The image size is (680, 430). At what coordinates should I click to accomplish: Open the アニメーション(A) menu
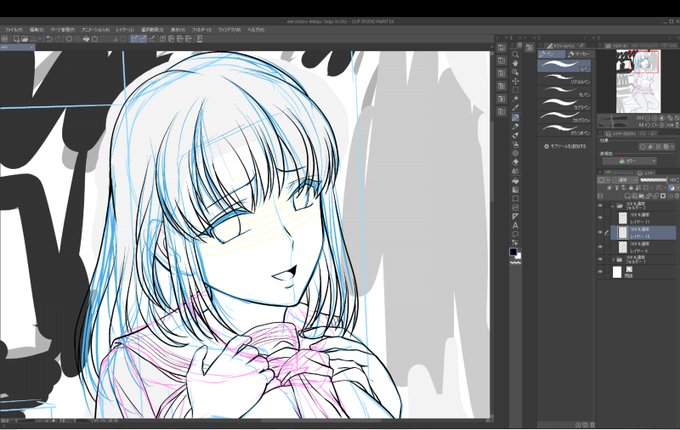pyautogui.click(x=95, y=30)
